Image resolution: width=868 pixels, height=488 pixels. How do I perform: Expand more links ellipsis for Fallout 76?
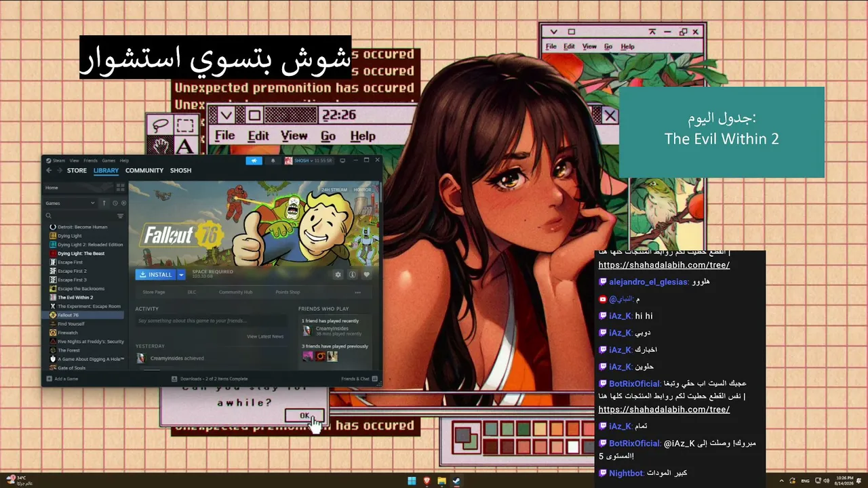[357, 292]
